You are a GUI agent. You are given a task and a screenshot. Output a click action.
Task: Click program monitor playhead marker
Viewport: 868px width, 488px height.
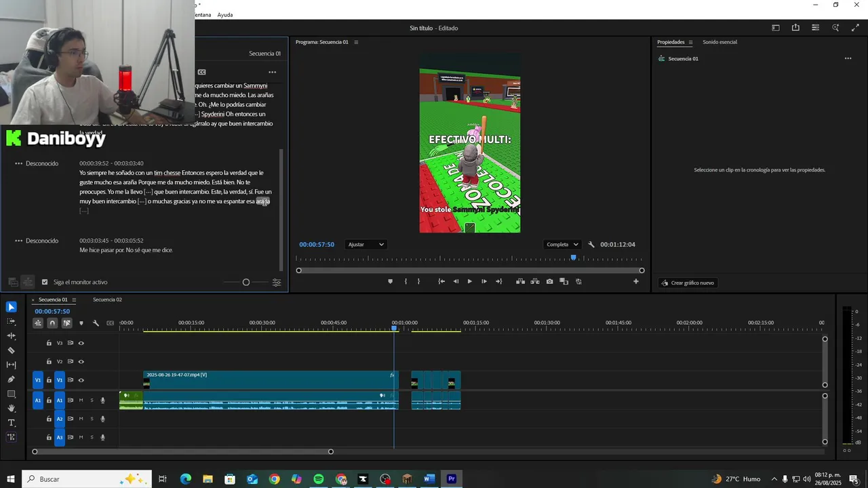pyautogui.click(x=574, y=258)
